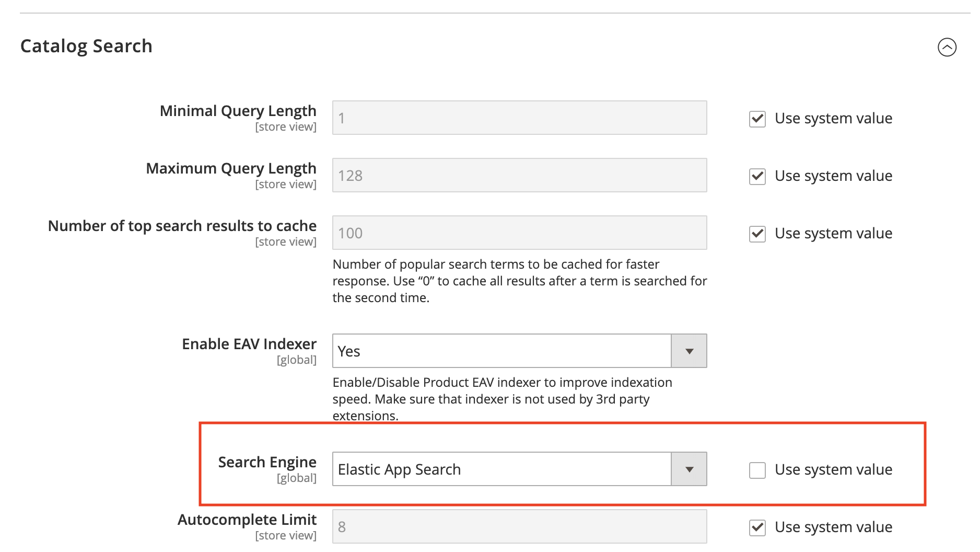Collapse the Catalog Search section
This screenshot has width=980, height=552.
(x=947, y=47)
